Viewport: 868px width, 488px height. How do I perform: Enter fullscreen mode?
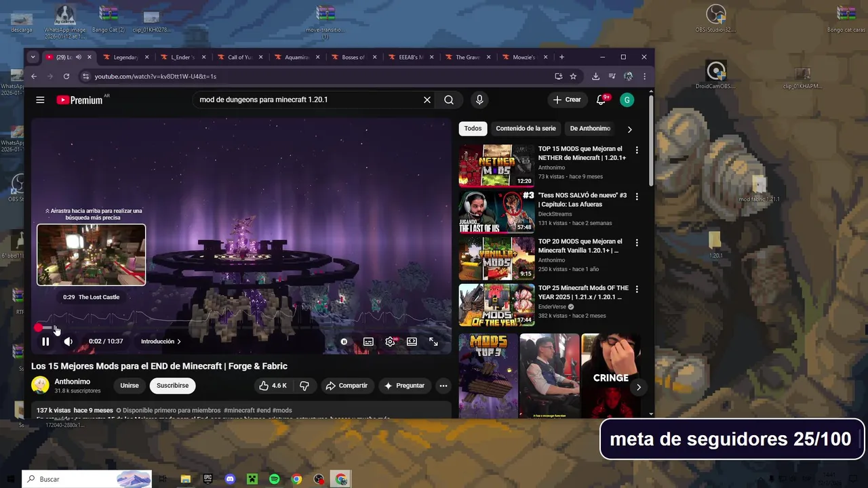433,342
